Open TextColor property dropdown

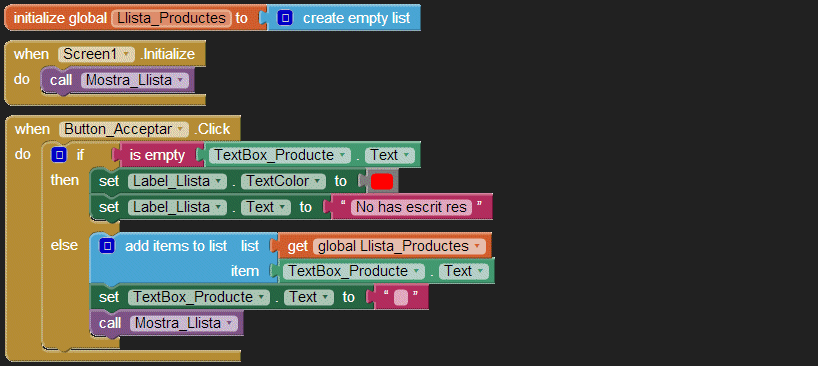pyautogui.click(x=284, y=181)
